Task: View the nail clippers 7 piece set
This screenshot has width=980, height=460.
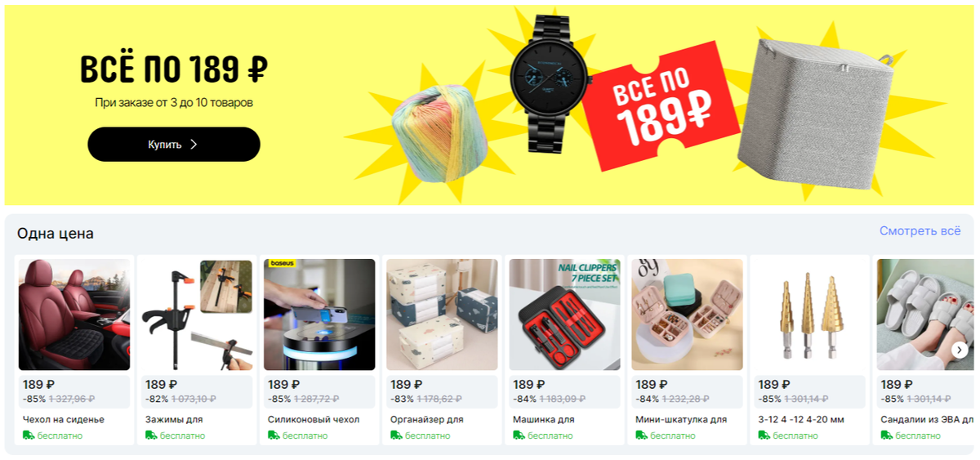Action: point(564,315)
